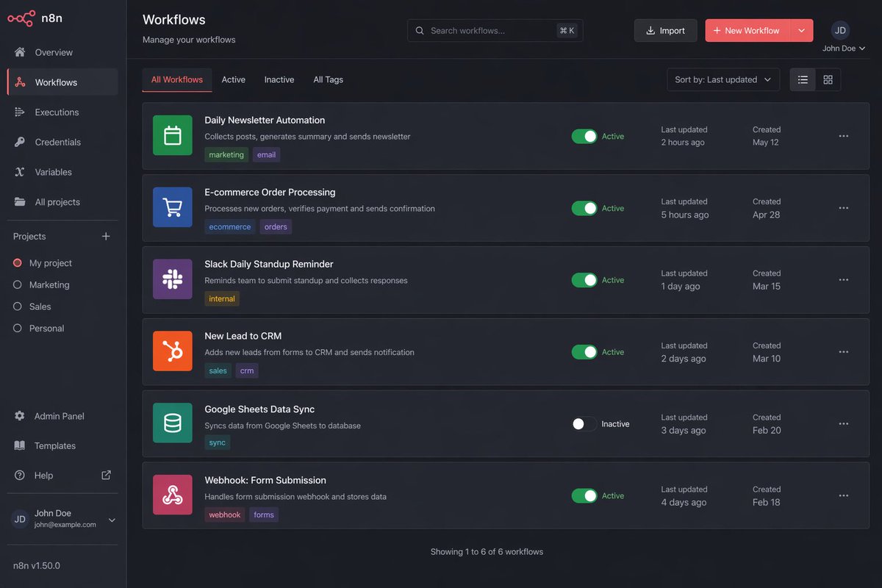882x588 pixels.
Task: Click the Import button
Action: (666, 30)
